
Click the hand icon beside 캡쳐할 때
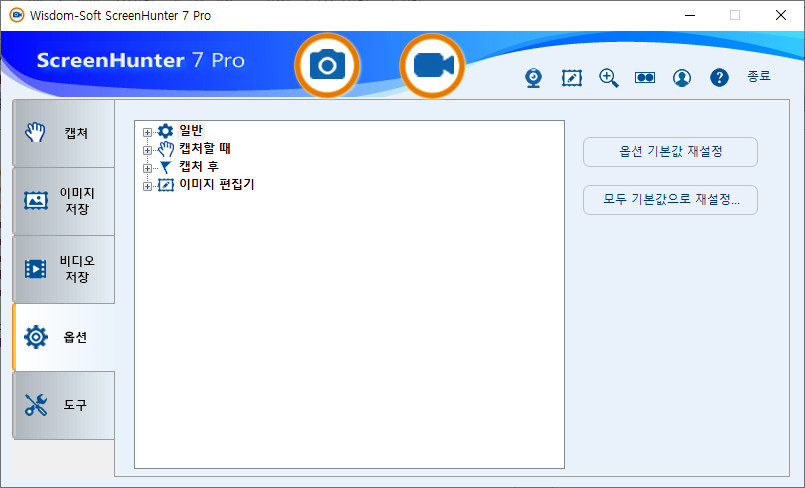[165, 149]
